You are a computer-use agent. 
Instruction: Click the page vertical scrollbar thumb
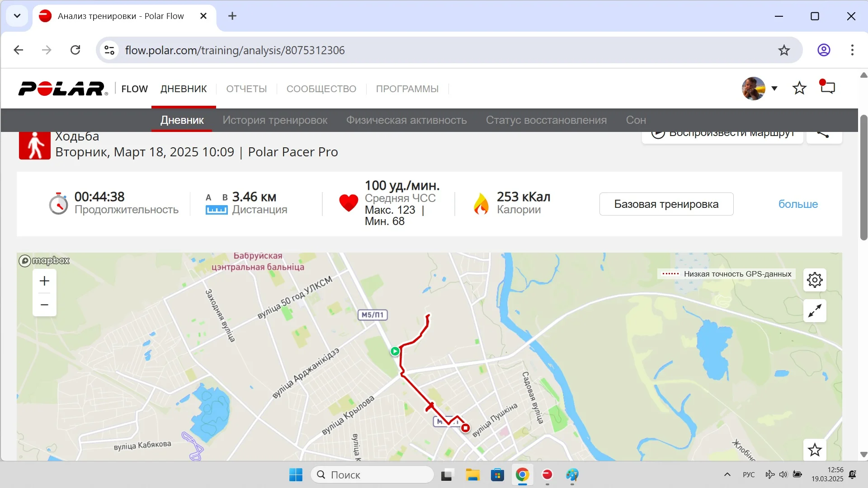pyautogui.click(x=863, y=176)
